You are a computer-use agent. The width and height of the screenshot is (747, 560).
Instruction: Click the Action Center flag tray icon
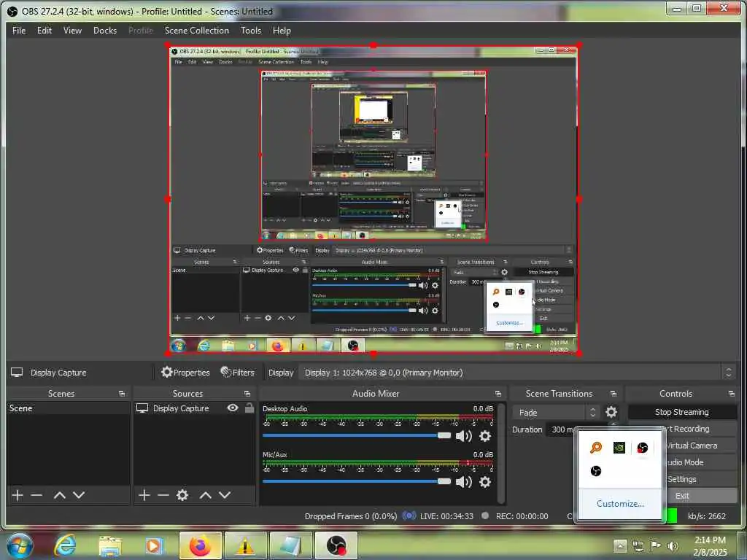(656, 545)
